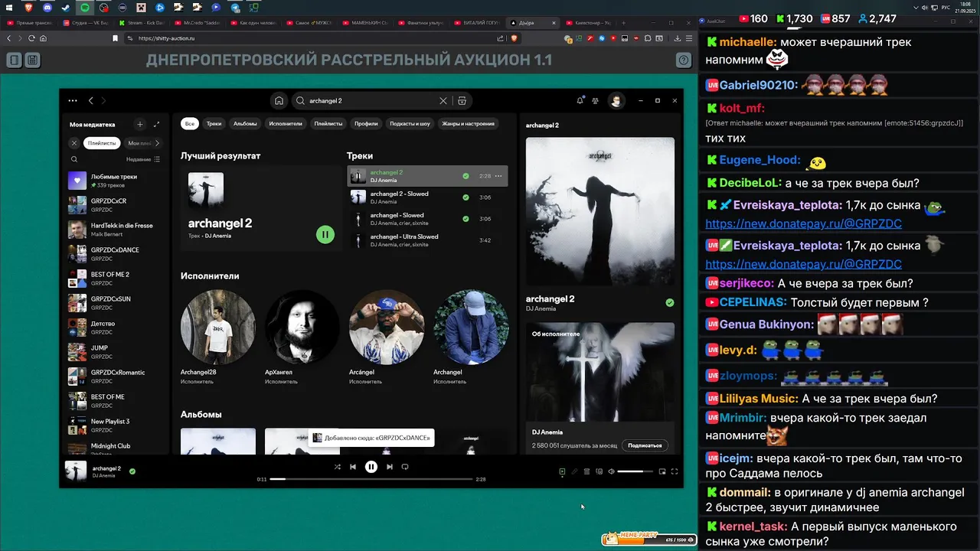The width and height of the screenshot is (980, 551).
Task: Open the Browse icon next to search
Action: coord(462,100)
